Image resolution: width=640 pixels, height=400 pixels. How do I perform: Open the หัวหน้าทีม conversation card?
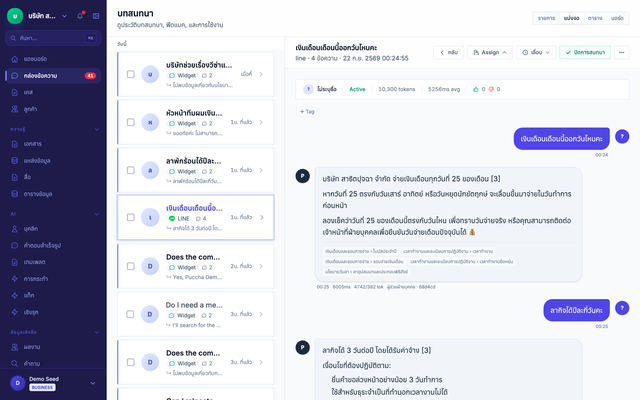point(196,122)
